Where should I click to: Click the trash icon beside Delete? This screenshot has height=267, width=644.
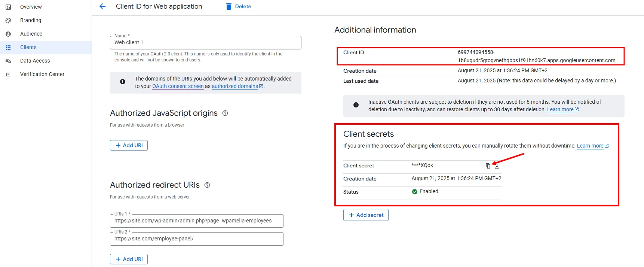[229, 6]
